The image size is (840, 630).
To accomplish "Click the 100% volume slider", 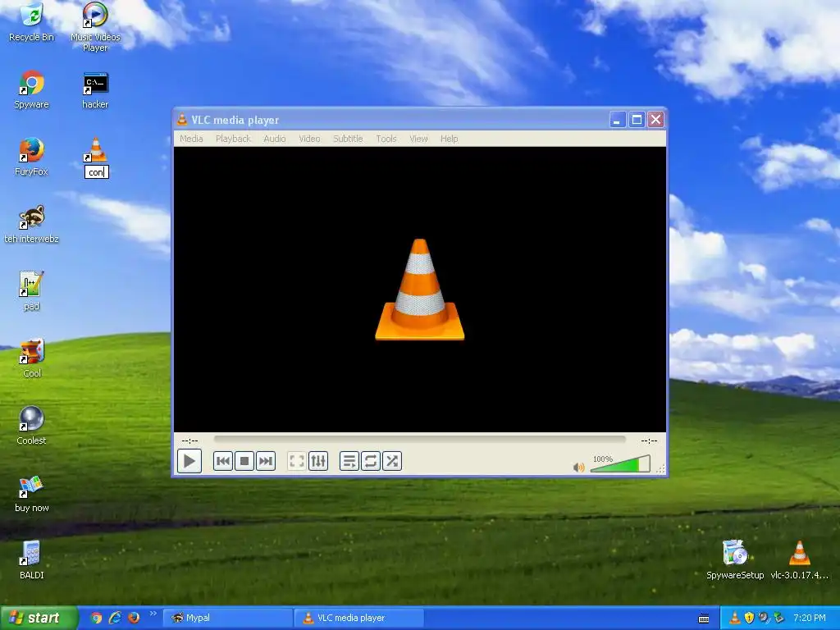I will click(620, 464).
